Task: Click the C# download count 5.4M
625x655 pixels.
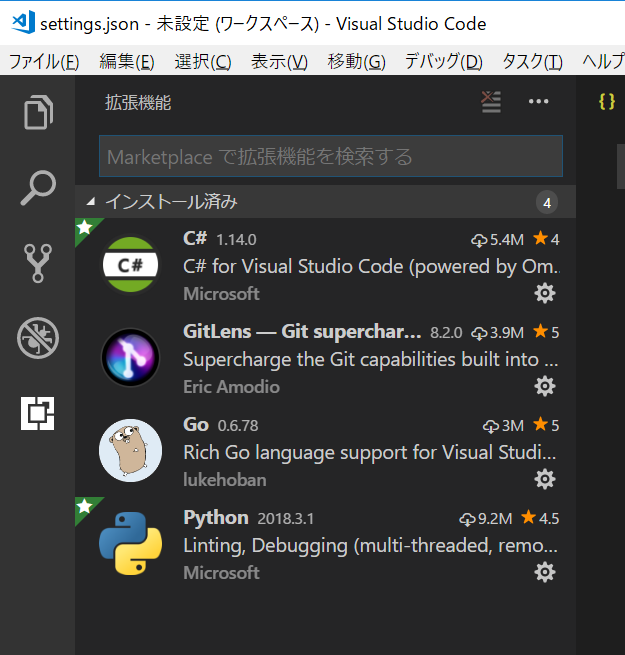Action: 497,240
